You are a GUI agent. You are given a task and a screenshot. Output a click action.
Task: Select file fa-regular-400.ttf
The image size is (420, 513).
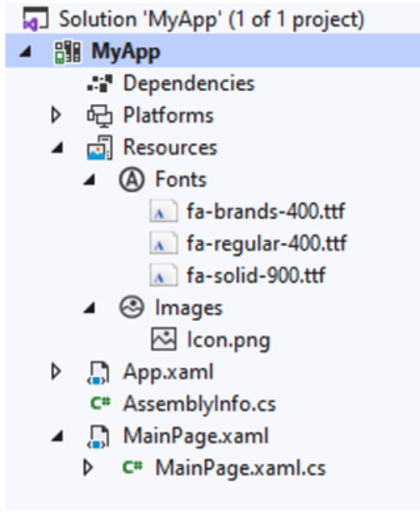tap(267, 243)
